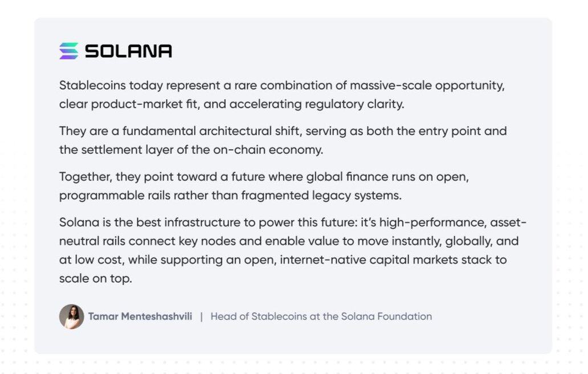Click the phrase massive-scale opportunity
Viewport: 588px width, 374px height.
pos(427,86)
